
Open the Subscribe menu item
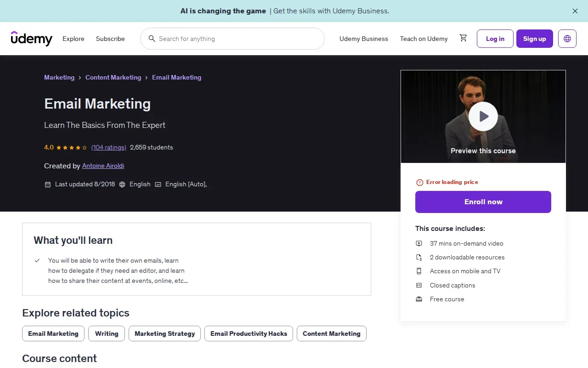(x=110, y=39)
